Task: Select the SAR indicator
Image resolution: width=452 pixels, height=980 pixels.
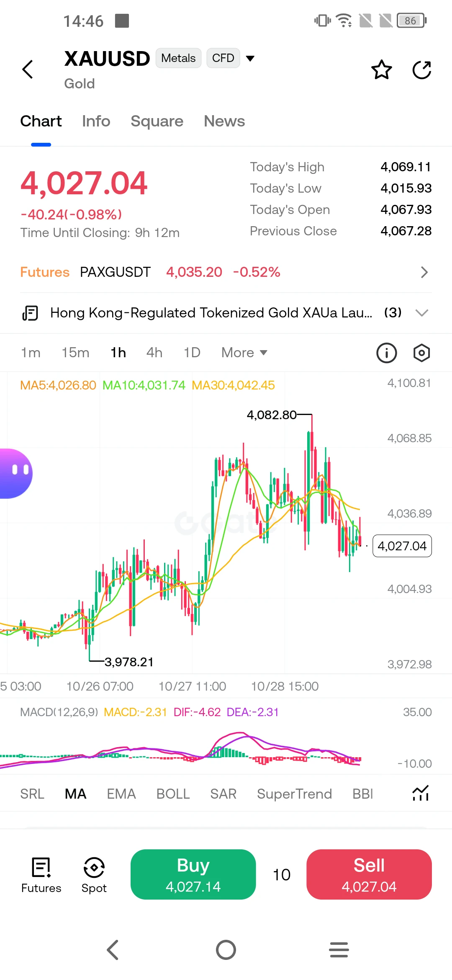Action: [x=223, y=794]
